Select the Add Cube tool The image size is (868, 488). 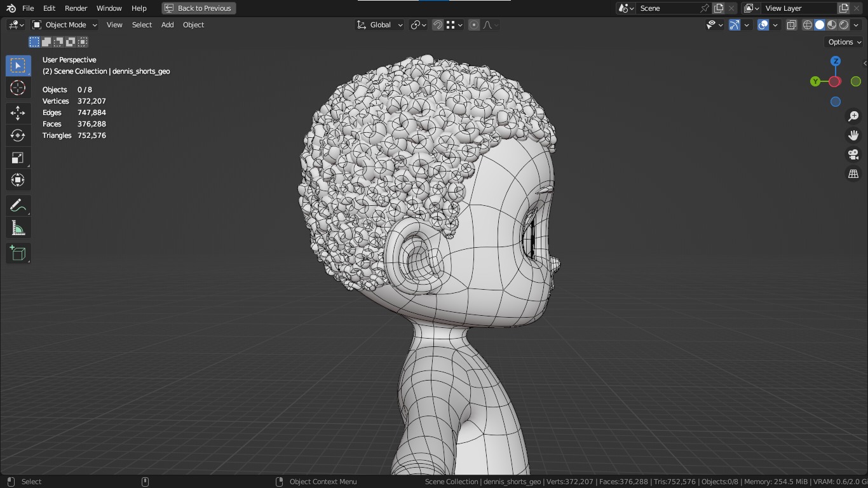click(x=18, y=254)
